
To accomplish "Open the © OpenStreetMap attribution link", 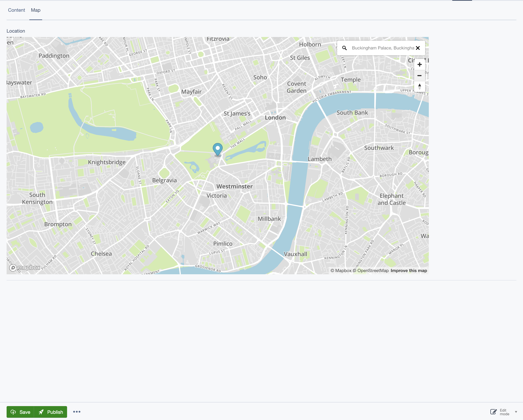I will pos(370,271).
